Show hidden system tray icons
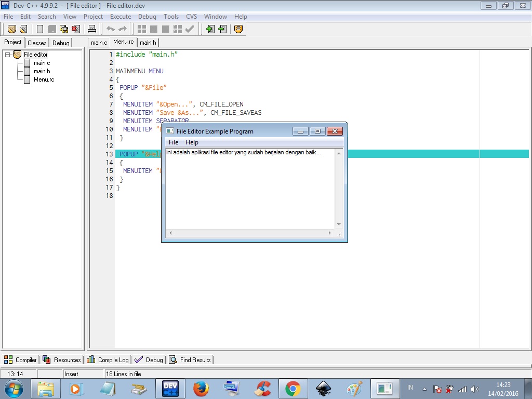This screenshot has height=399, width=532. tap(424, 389)
